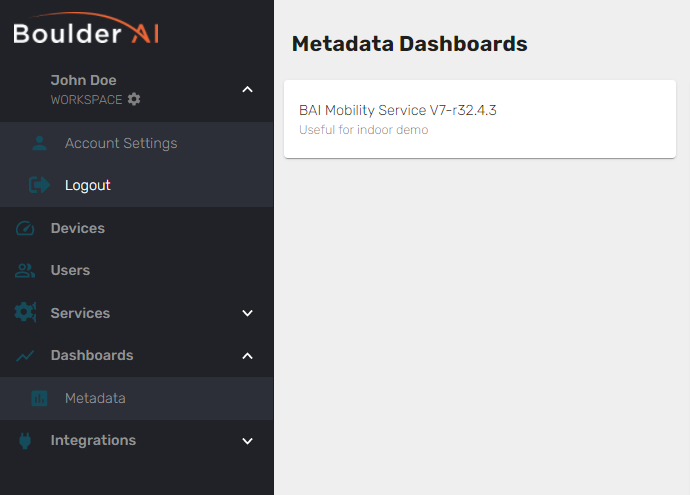Go to the Devices page
Viewport: 690px width, 495px height.
coord(136,228)
